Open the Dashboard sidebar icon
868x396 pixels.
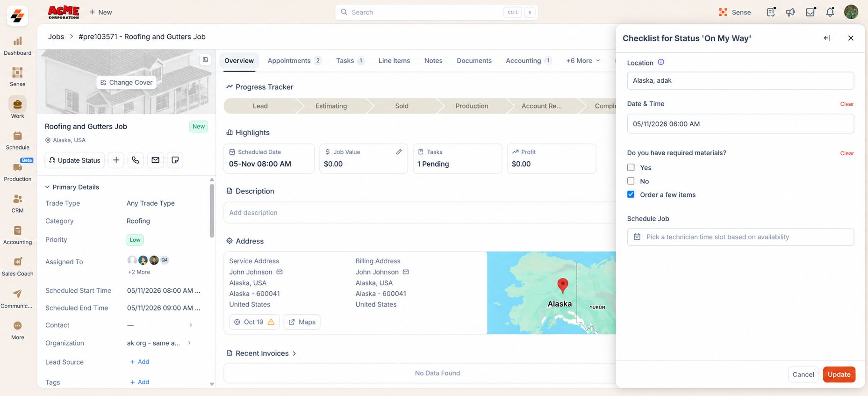(18, 46)
